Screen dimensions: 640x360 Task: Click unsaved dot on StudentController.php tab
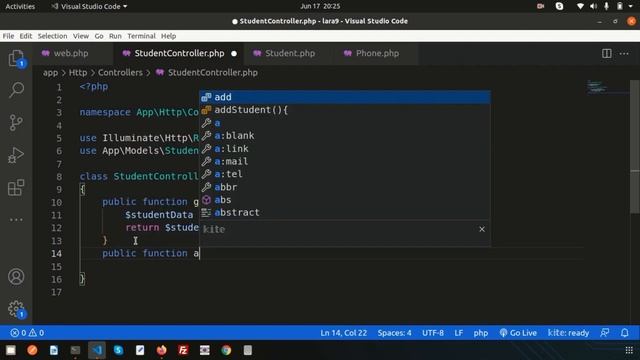(x=234, y=53)
